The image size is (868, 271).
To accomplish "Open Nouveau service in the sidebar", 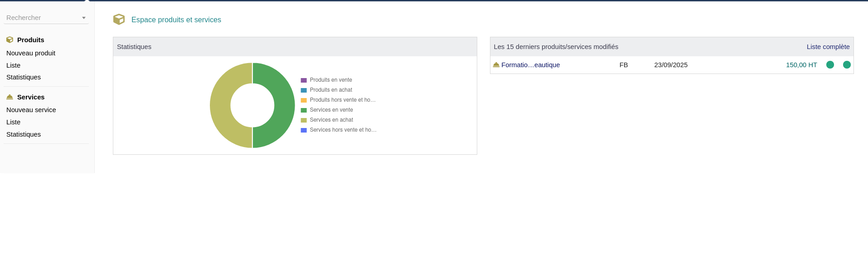I will pos(31,110).
